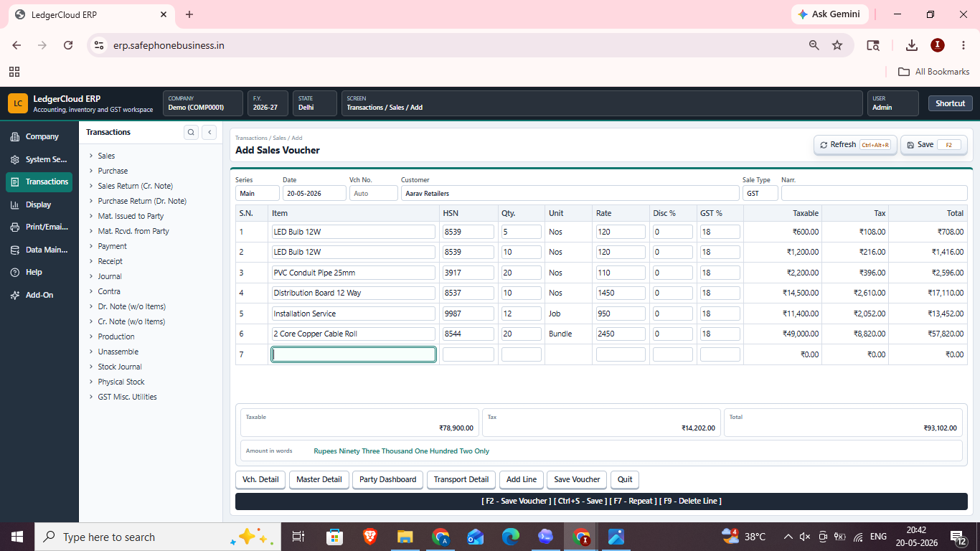Click Rate field 2450 in row 6
980x551 pixels.
621,334
